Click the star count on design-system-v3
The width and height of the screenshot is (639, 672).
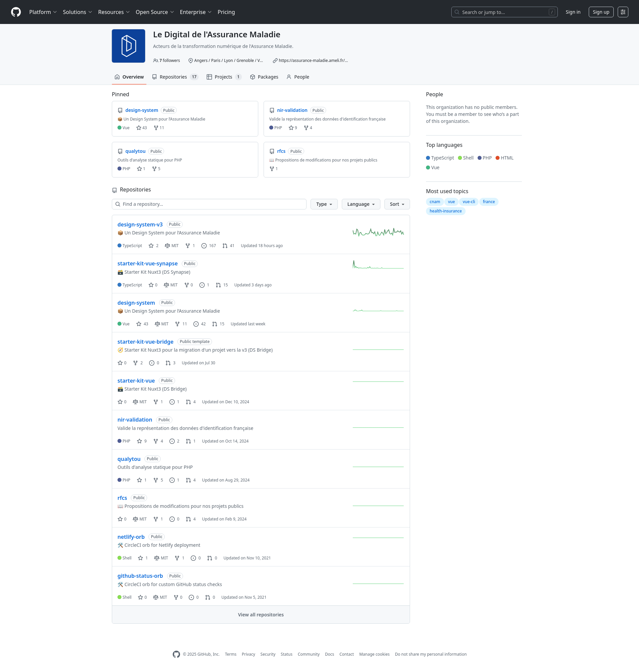click(154, 246)
